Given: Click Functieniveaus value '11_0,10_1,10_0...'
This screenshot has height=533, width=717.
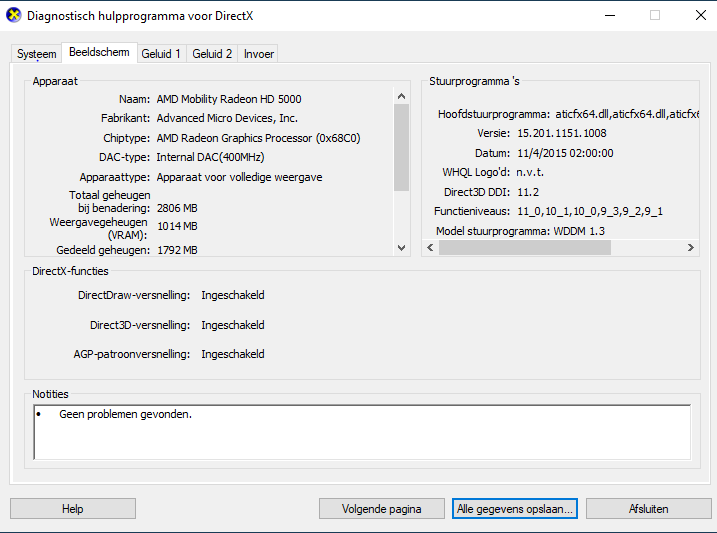Looking at the screenshot, I should (x=590, y=211).
